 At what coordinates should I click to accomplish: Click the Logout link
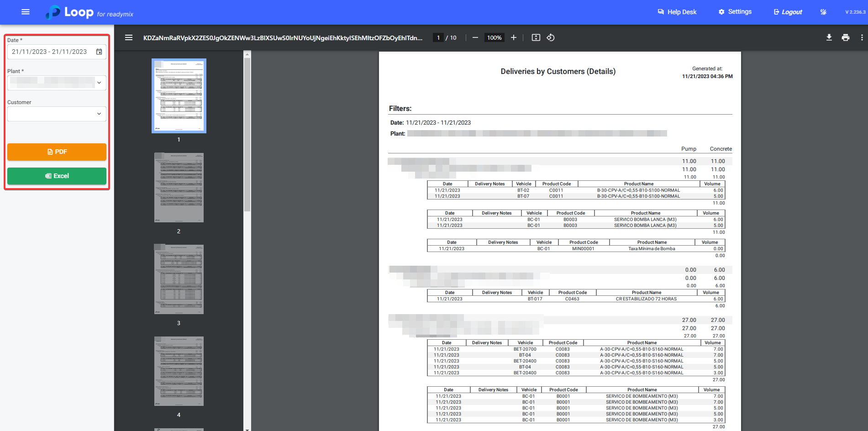point(788,12)
